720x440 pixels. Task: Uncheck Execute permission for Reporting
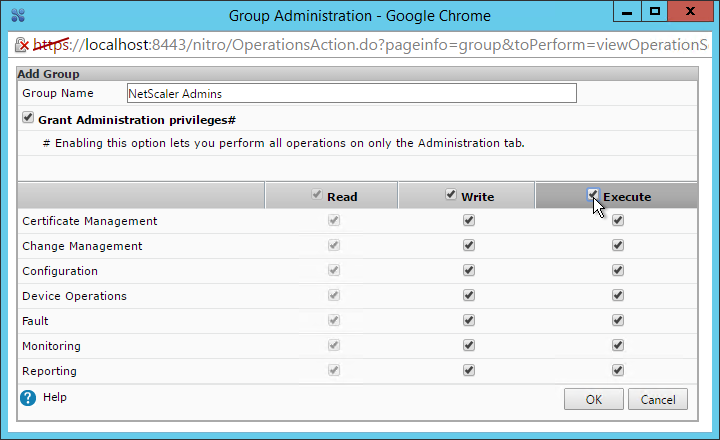618,370
